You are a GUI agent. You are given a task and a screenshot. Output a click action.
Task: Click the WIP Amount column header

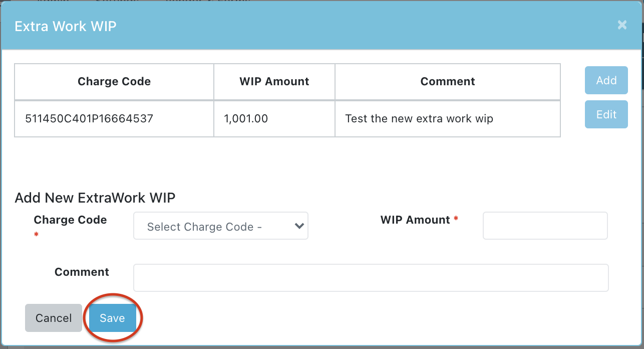click(x=274, y=82)
